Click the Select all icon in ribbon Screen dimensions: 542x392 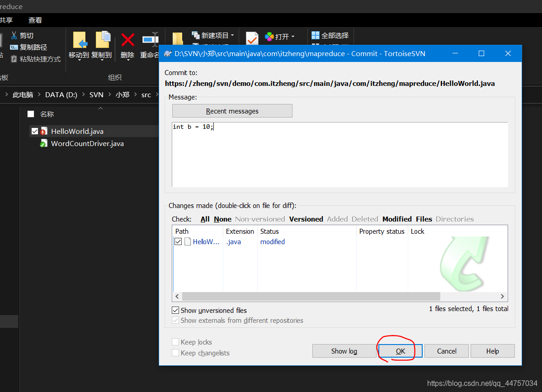click(x=316, y=35)
